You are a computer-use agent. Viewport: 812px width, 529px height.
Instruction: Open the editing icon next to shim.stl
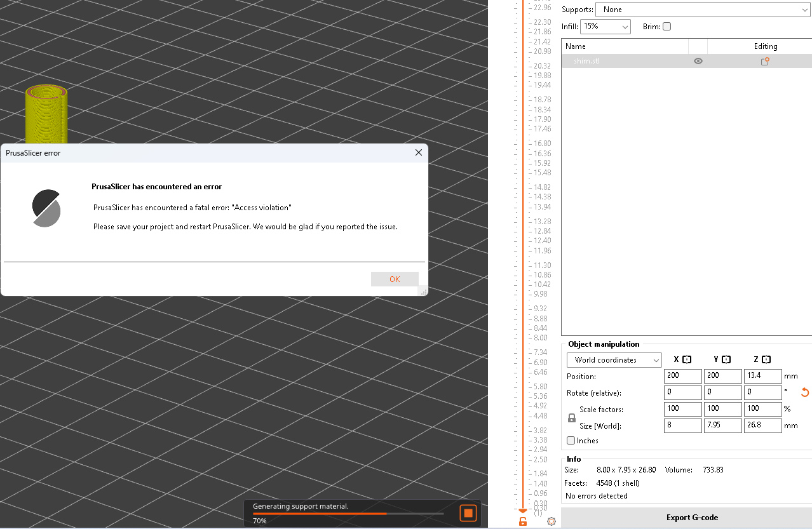pos(764,61)
